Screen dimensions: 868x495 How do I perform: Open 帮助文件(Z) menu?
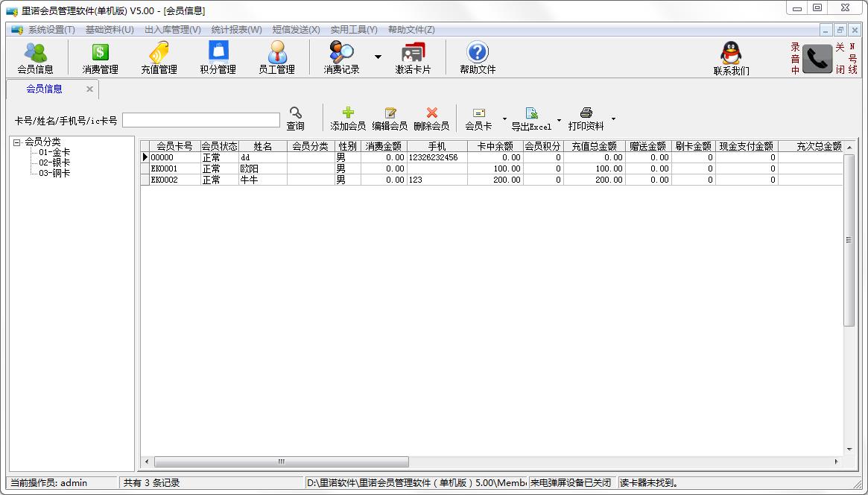411,29
